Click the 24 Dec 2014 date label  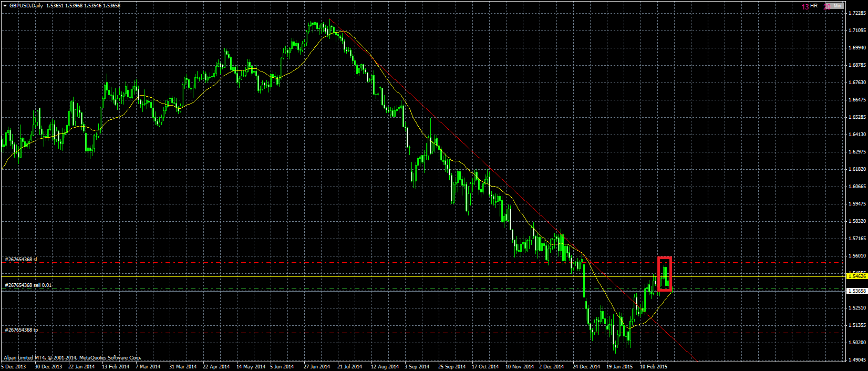tap(586, 367)
